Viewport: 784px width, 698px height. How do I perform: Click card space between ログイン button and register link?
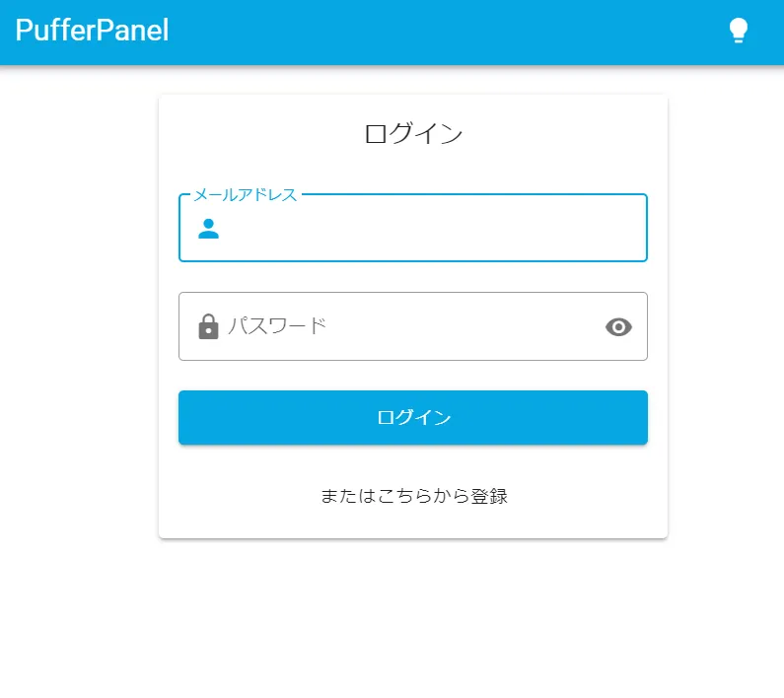pyautogui.click(x=413, y=463)
